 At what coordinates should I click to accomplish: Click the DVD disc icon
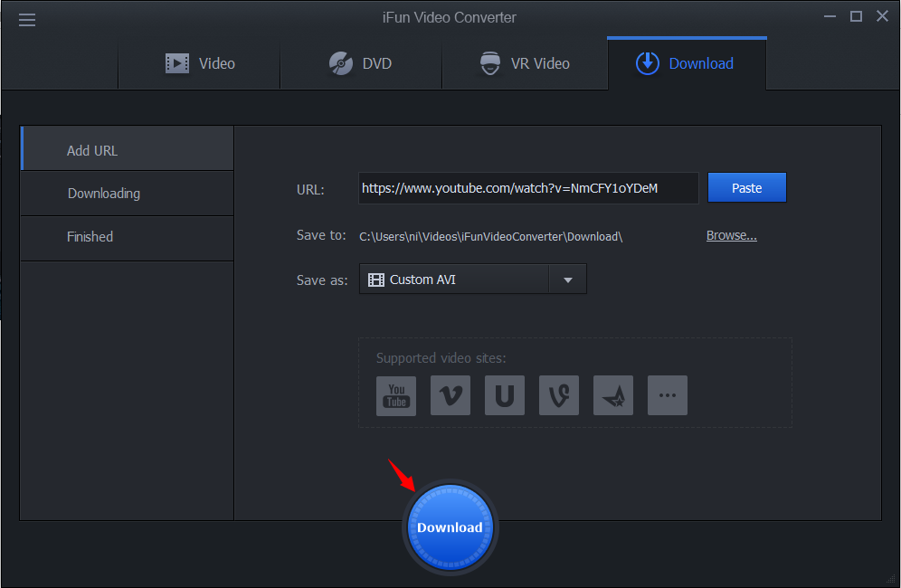341,63
